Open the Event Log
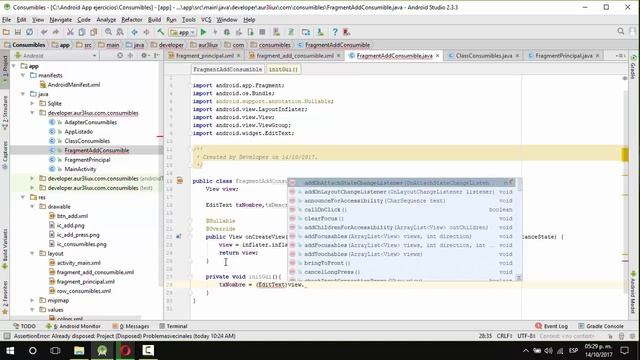 551,326
